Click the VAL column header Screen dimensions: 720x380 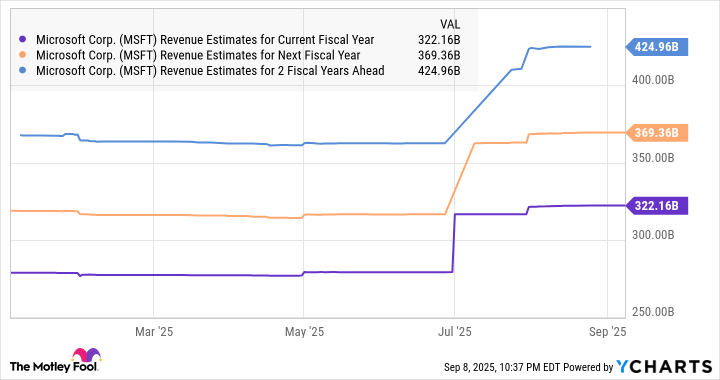pos(450,24)
